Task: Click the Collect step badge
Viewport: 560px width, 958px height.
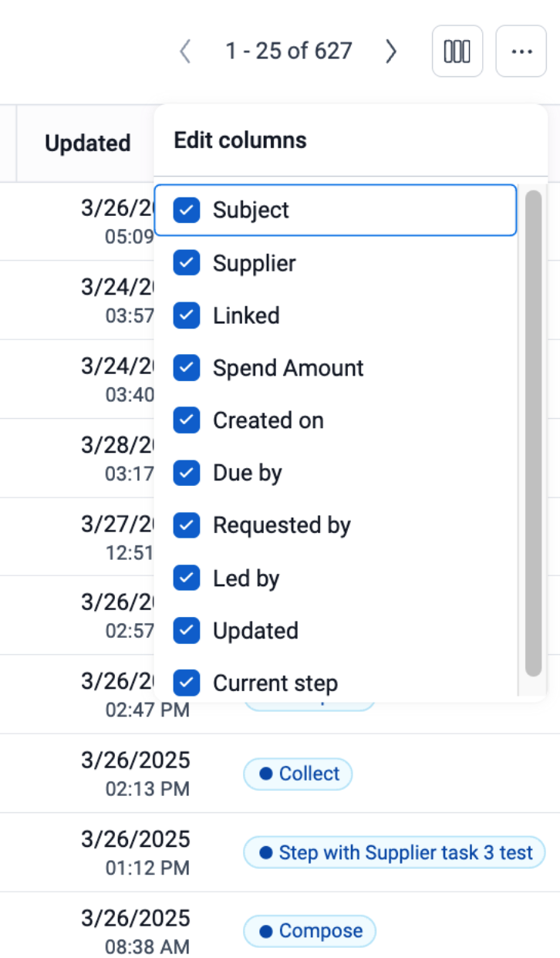Action: click(x=299, y=774)
